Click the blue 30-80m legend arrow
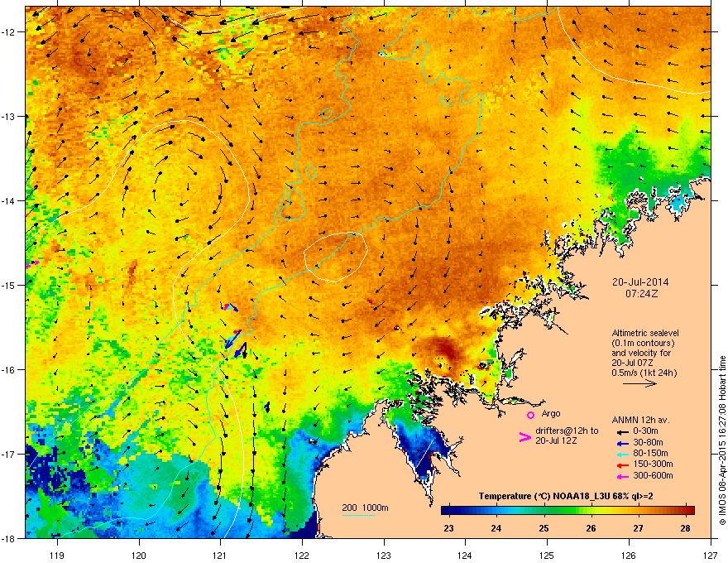 pos(622,443)
